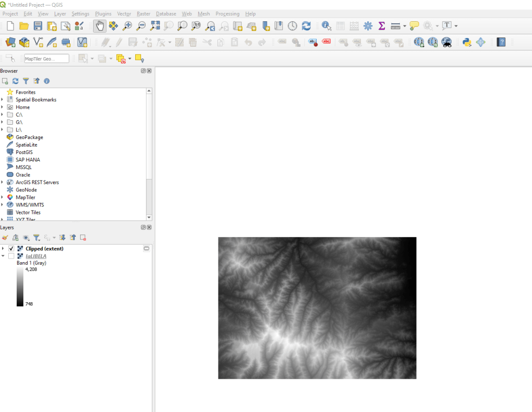The width and height of the screenshot is (532, 412).
Task: Expand the Spatial Bookmarks tree node
Action: point(3,99)
